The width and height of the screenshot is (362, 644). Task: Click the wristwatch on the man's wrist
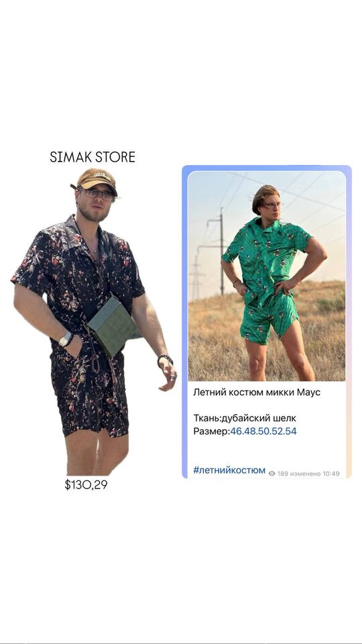(66, 339)
